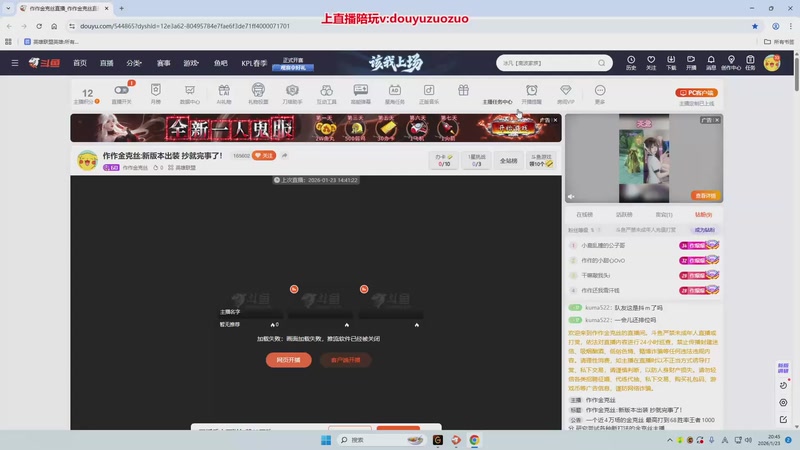
Task: Click the taskbar search box
Action: (382, 440)
